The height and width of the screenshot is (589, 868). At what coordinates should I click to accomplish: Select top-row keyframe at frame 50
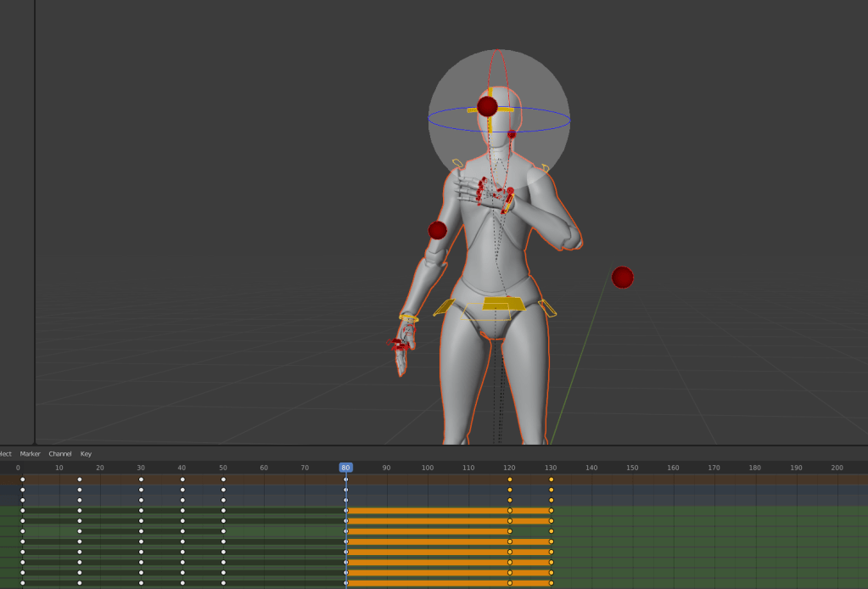pos(223,480)
